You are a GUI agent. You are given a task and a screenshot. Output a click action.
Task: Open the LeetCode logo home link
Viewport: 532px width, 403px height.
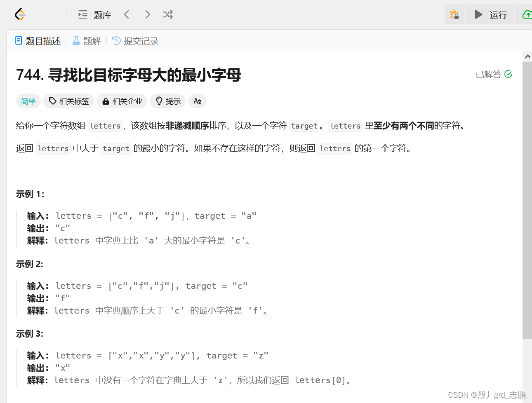pos(20,15)
